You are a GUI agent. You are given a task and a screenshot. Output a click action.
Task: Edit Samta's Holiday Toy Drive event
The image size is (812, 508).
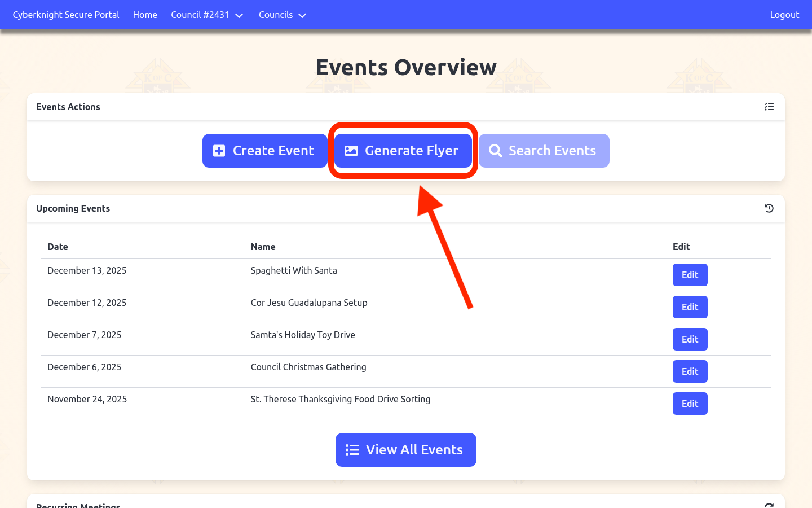coord(690,339)
